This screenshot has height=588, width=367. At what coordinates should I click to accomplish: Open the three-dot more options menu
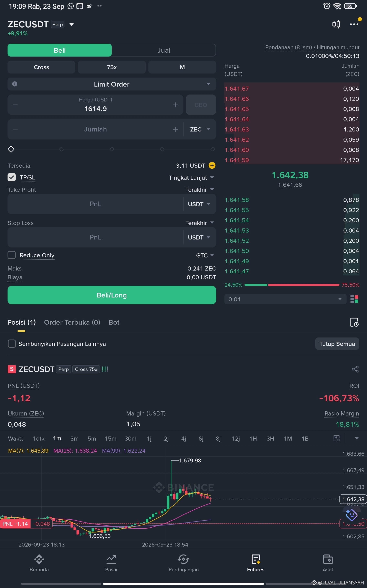coord(354,24)
